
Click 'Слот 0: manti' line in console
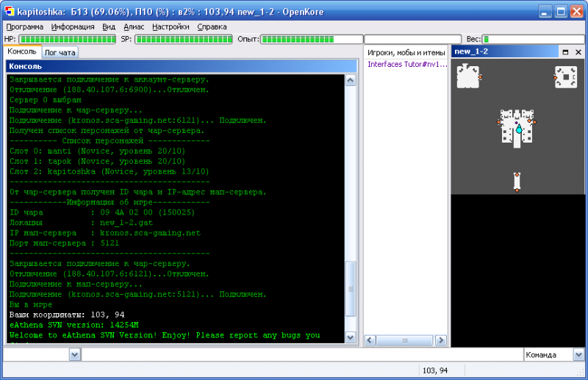coord(97,151)
